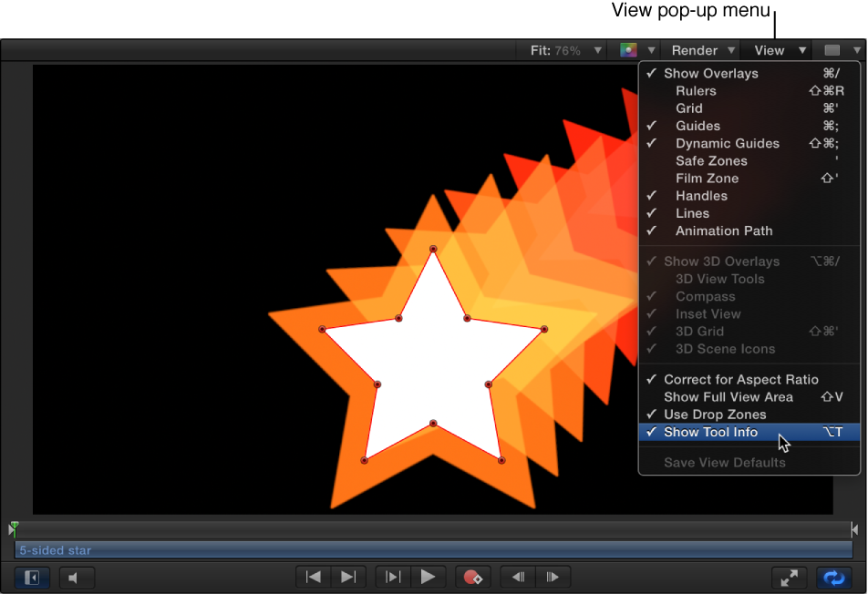Click the Go to Start transport icon
Screen dimensions: 868x594
[313, 577]
